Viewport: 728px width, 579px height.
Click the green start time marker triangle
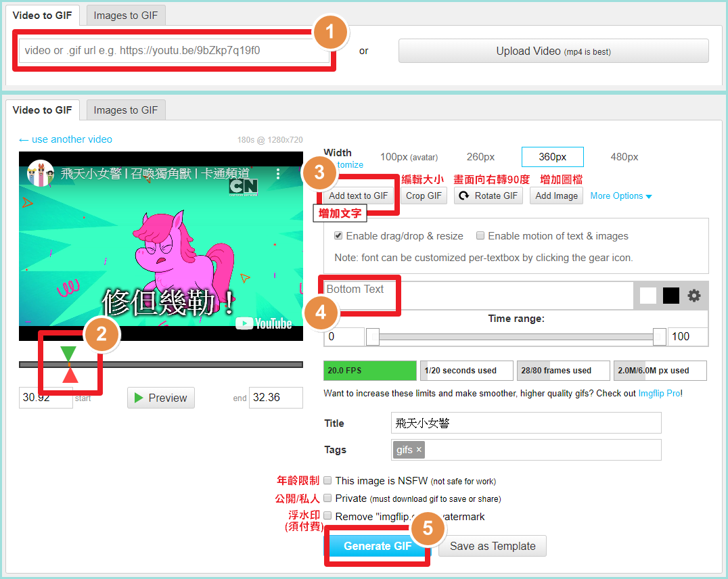(x=68, y=353)
